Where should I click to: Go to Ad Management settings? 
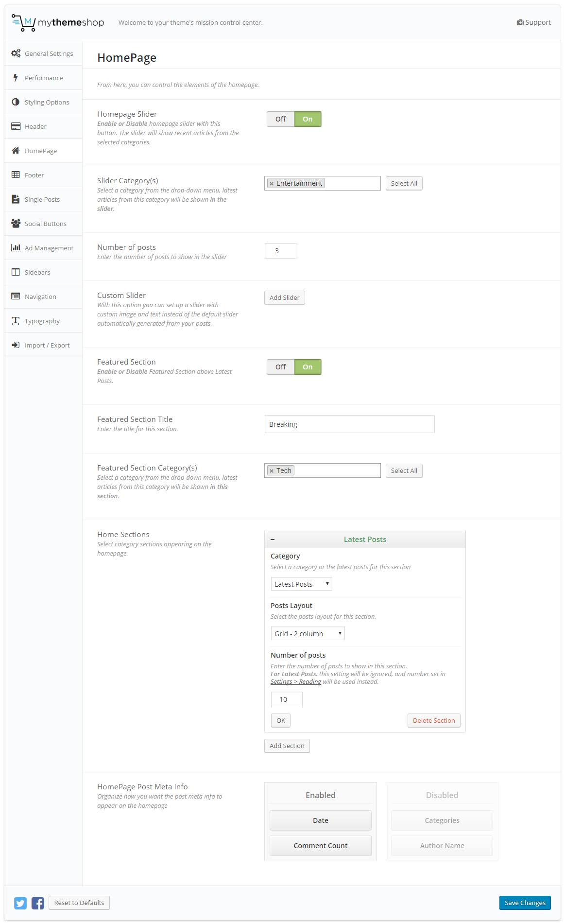pos(49,248)
